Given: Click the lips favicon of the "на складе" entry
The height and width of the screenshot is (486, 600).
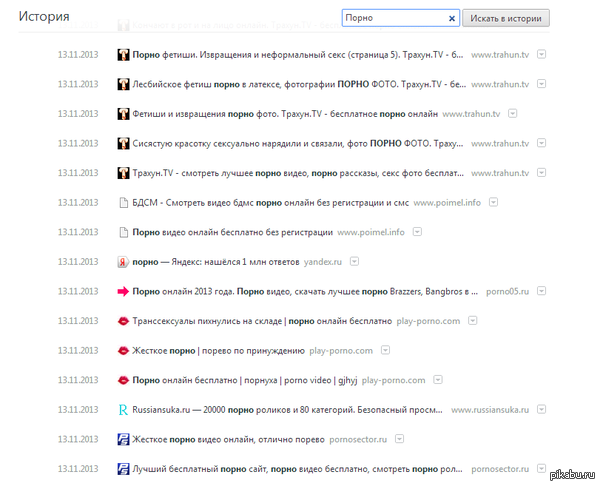Looking at the screenshot, I should click(123, 321).
